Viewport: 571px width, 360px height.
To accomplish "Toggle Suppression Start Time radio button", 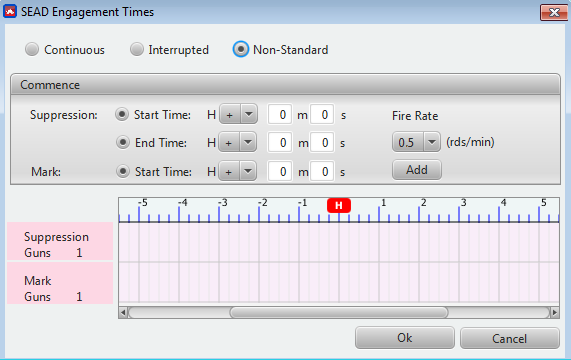I will (122, 115).
